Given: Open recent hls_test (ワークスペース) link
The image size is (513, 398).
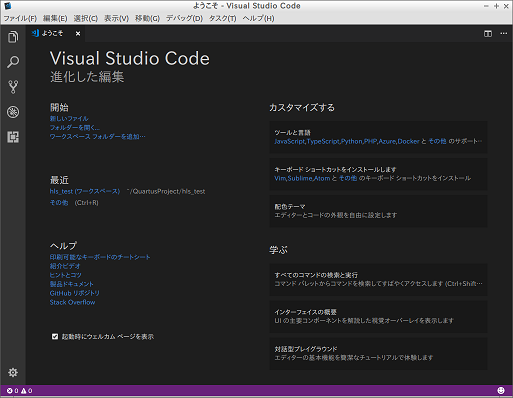Looking at the screenshot, I should tap(85, 191).
